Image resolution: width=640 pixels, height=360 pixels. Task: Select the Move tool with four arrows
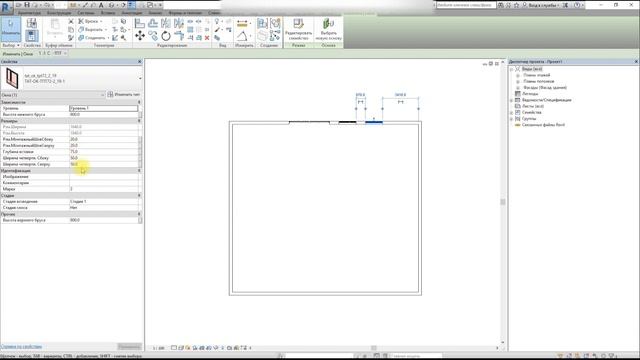click(x=140, y=36)
